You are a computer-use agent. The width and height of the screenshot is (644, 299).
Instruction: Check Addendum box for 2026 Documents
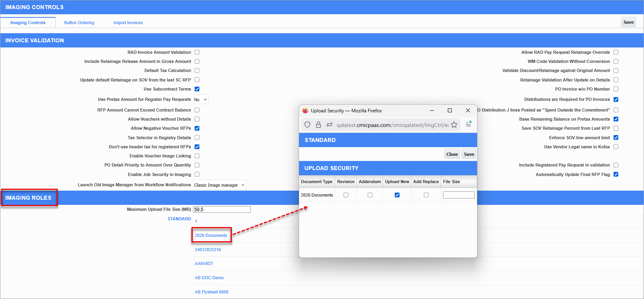(370, 195)
